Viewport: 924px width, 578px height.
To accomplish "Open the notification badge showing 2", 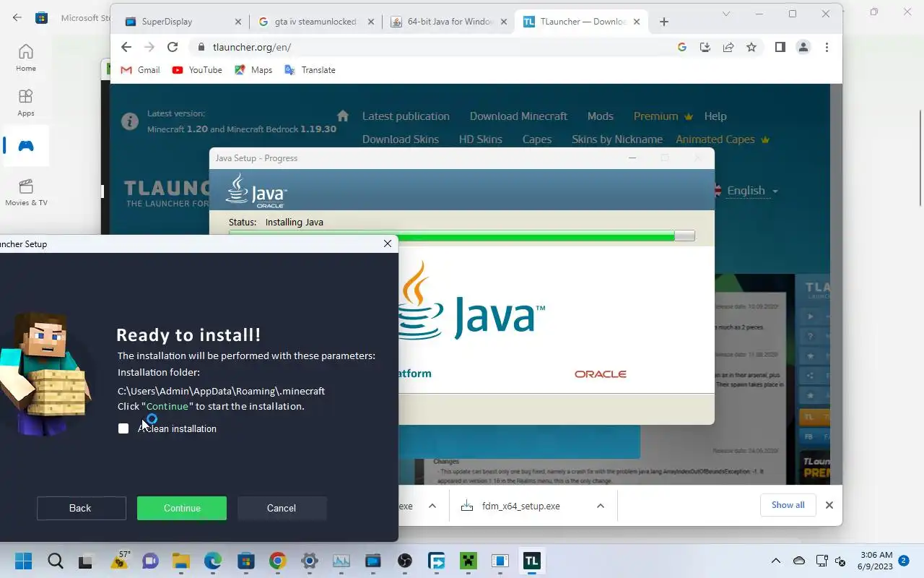I will click(904, 560).
